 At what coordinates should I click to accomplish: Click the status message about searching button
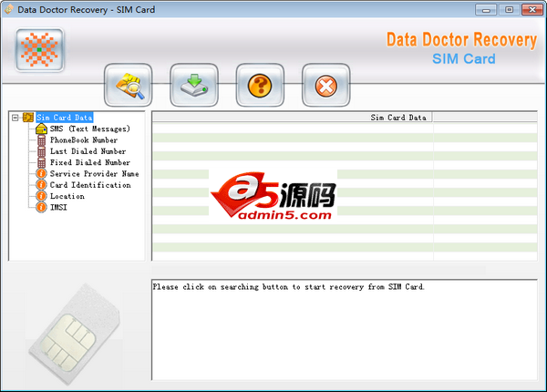(x=288, y=287)
